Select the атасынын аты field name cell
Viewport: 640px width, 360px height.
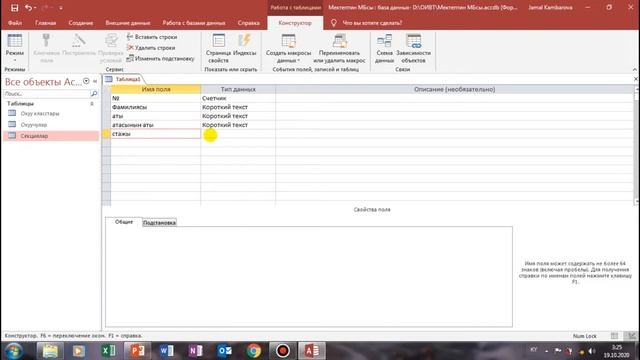pyautogui.click(x=156, y=125)
